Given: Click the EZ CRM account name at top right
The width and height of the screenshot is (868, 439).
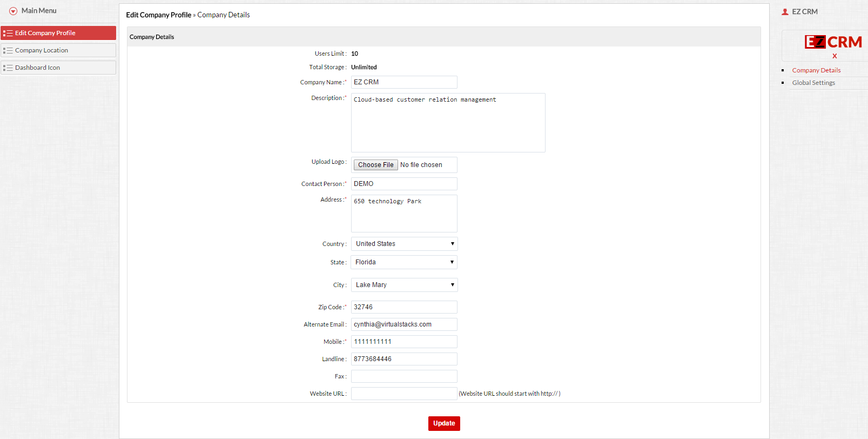Looking at the screenshot, I should coord(805,11).
